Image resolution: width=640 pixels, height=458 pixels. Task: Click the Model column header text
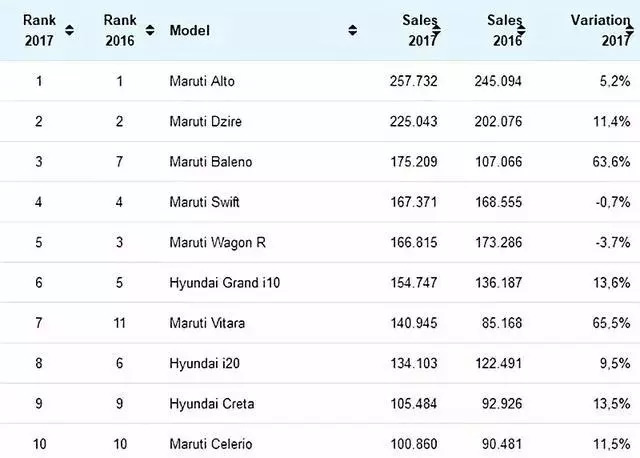[189, 30]
